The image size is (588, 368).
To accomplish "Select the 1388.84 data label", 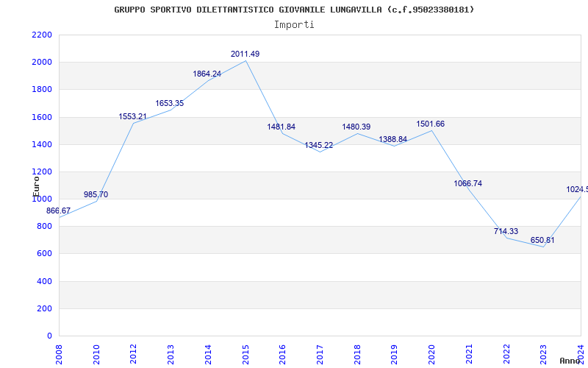I will point(393,139).
